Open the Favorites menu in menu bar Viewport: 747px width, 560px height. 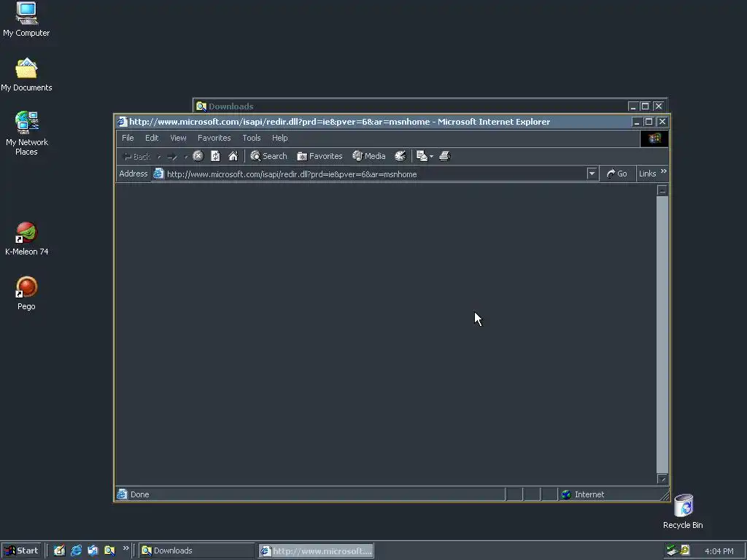tap(214, 138)
